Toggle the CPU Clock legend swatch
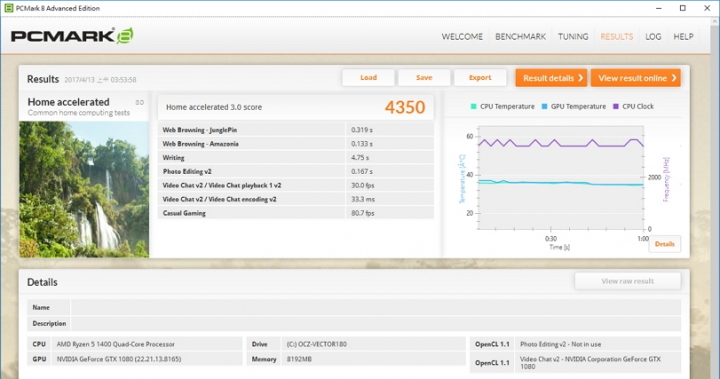Image resolution: width=720 pixels, height=379 pixels. (x=616, y=107)
